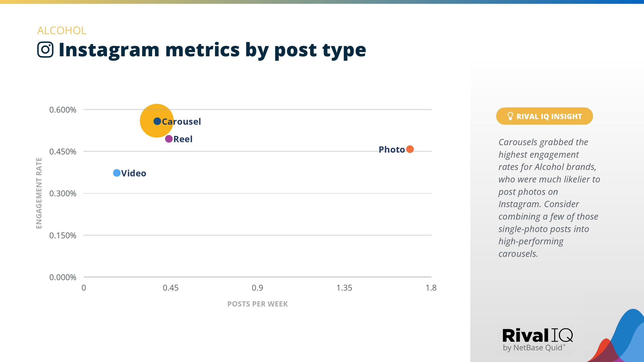Click the Rival IQ logo
This screenshot has height=362, width=644.
tap(537, 335)
